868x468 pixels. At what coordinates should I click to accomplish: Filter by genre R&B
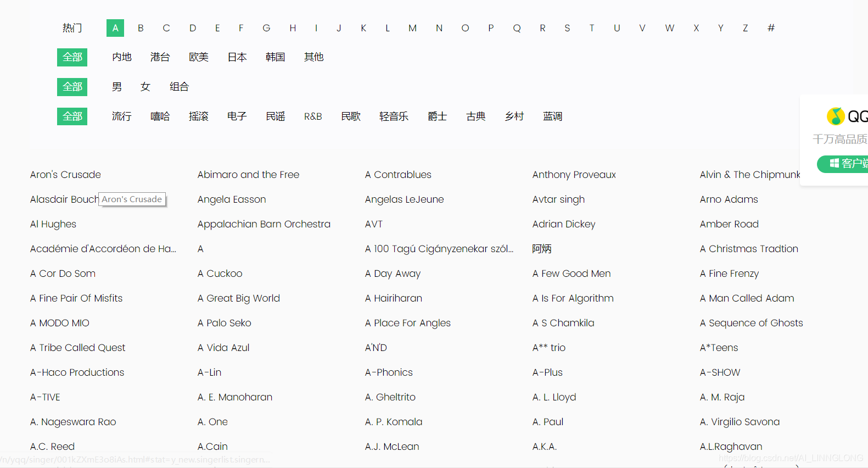tap(313, 116)
